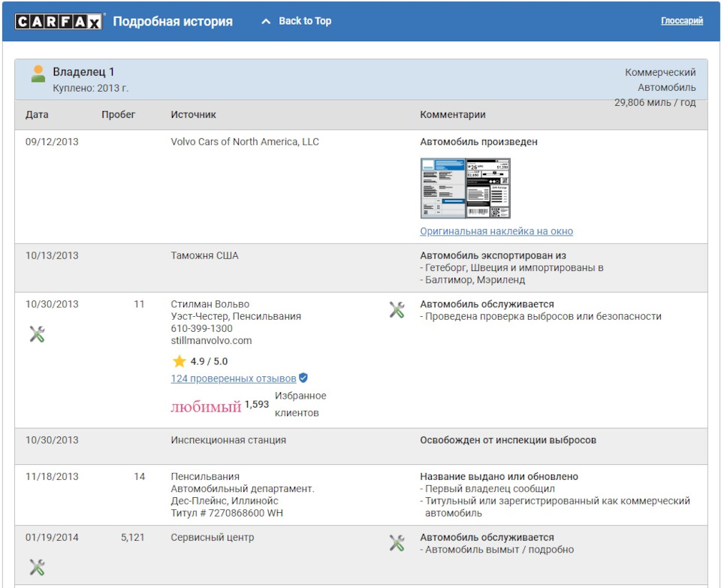Click the 1,593 favorites count
The image size is (721, 588).
tap(257, 404)
